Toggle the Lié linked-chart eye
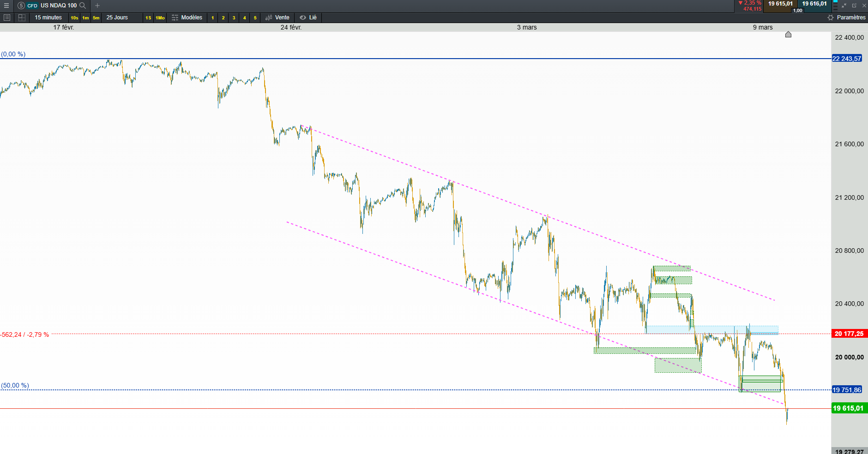868x454 pixels. pos(303,18)
